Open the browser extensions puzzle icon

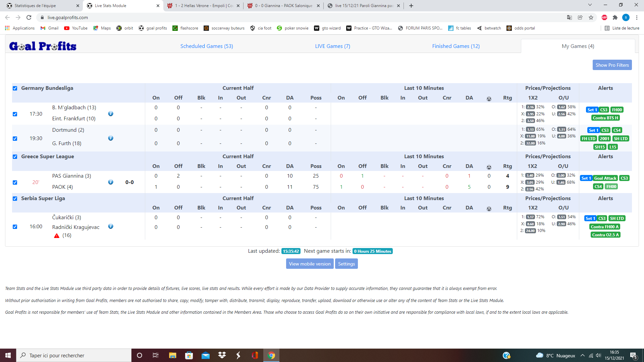pyautogui.click(x=615, y=17)
